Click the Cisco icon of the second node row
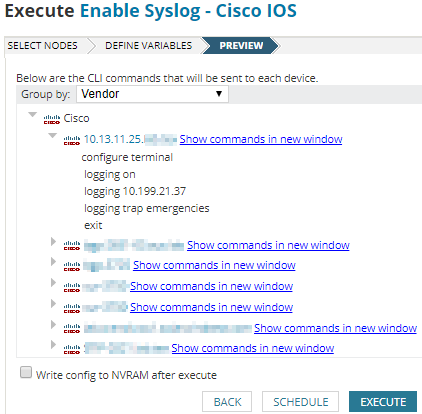 point(72,245)
